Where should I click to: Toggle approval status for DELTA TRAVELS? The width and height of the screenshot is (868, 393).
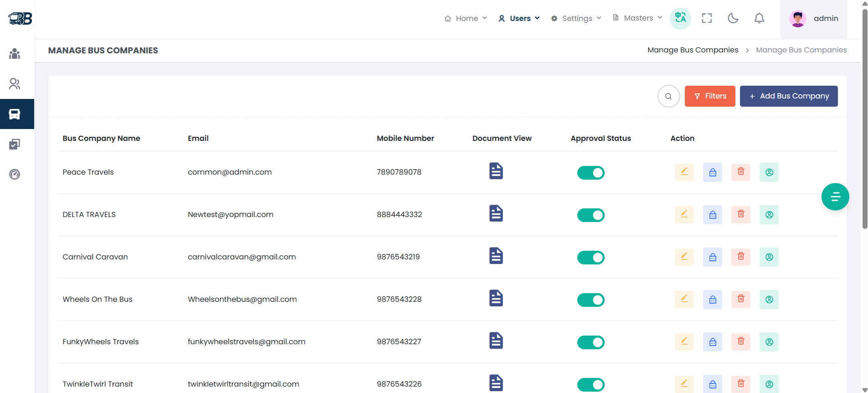pos(591,215)
